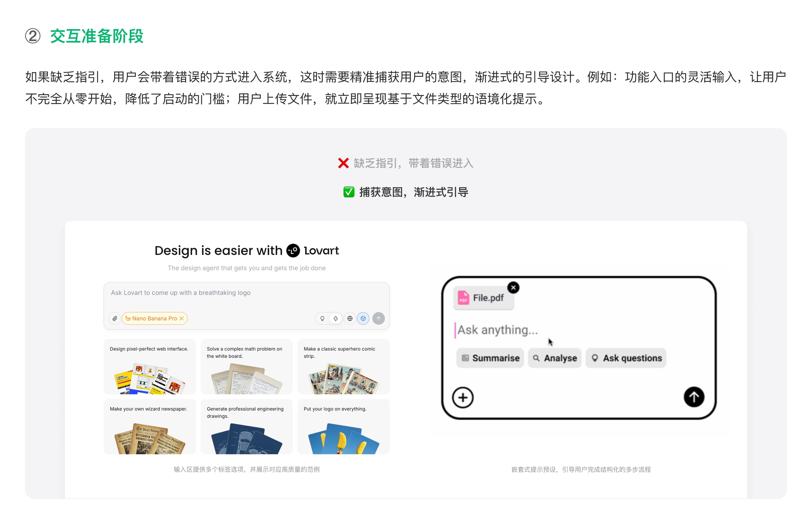
Task: Click the Lovart logo icon
Action: click(x=293, y=250)
